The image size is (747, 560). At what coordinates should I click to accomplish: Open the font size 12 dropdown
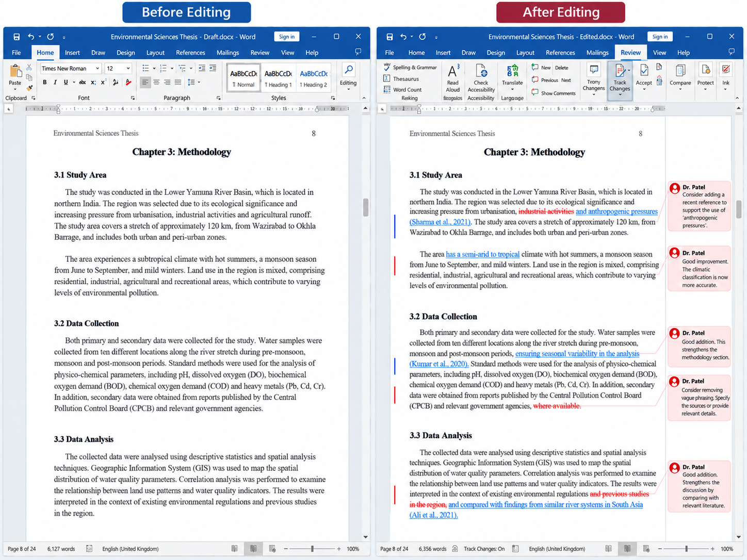tap(128, 68)
